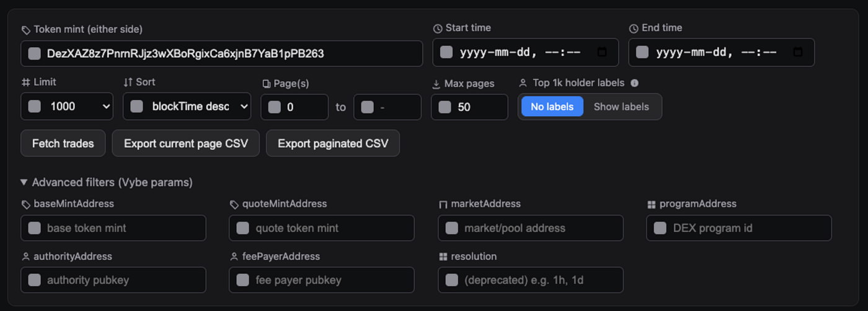
Task: Open the Sort blockTime desc dropdown
Action: [x=187, y=106]
